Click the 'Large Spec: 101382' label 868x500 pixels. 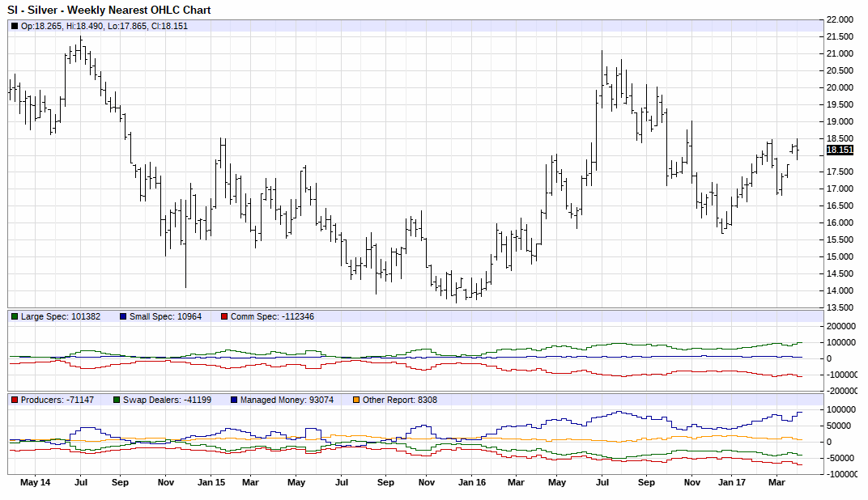[61, 316]
